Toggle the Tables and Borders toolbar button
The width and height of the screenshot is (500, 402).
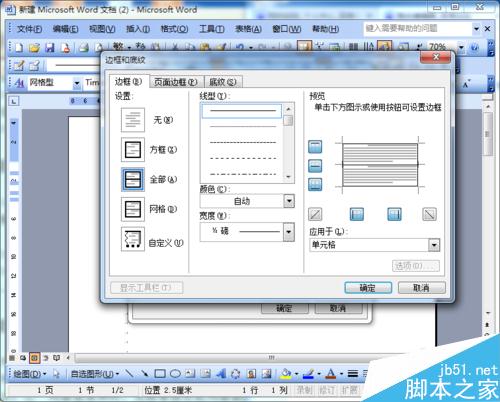coord(304,47)
